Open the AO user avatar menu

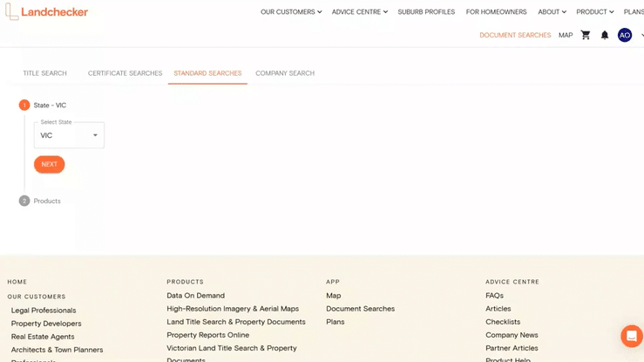click(x=625, y=36)
